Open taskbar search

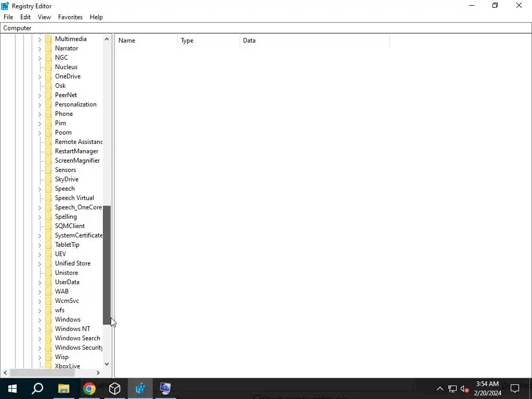[x=37, y=389]
